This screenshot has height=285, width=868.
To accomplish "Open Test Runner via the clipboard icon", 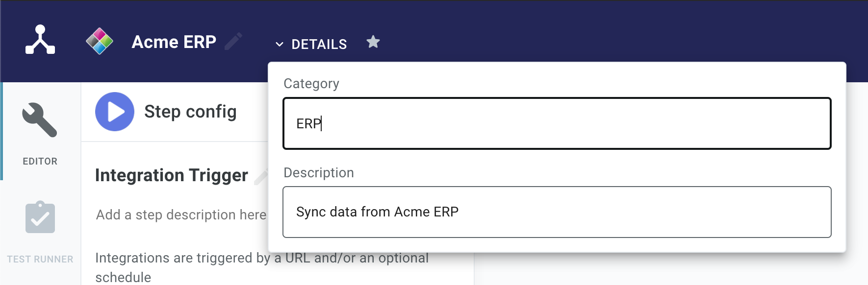I will [40, 217].
